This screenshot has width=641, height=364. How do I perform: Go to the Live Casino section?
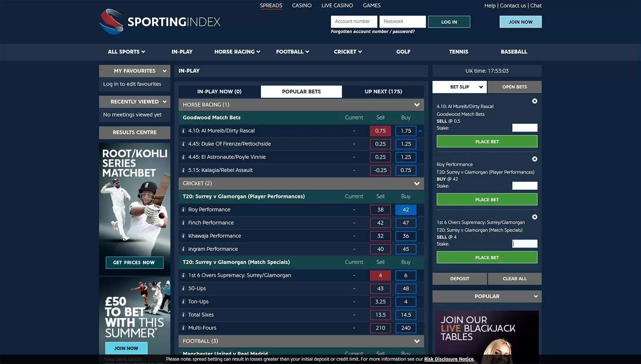tap(337, 5)
